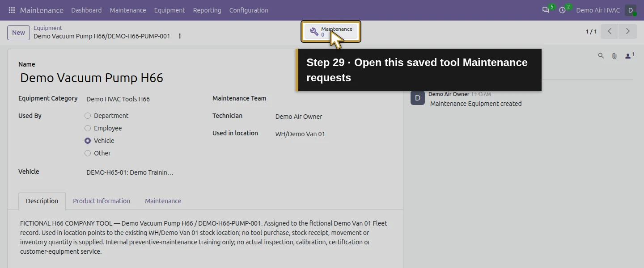644x268 pixels.
Task: Search chatter messages with magnifier icon
Action: tap(601, 56)
